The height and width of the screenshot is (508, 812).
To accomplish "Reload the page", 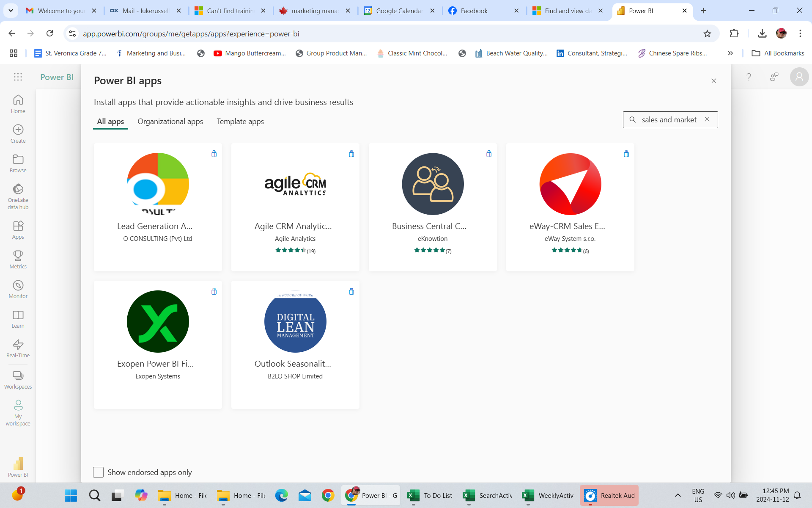I will tap(49, 33).
